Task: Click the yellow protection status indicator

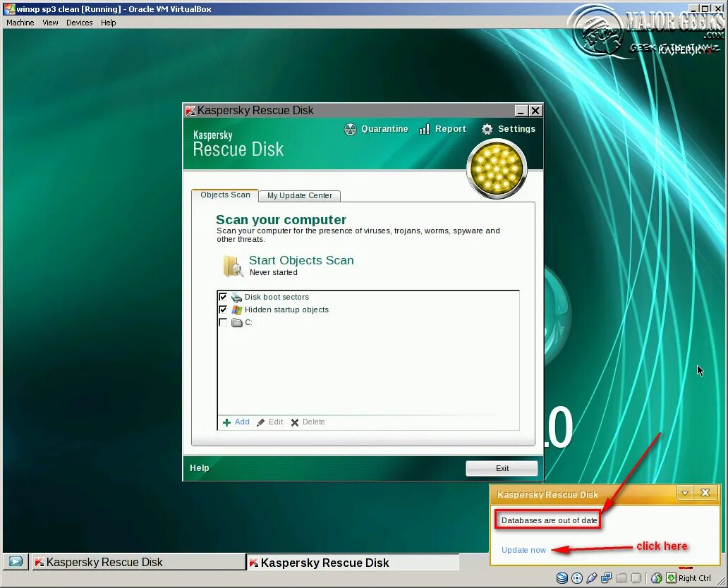Action: [x=497, y=169]
